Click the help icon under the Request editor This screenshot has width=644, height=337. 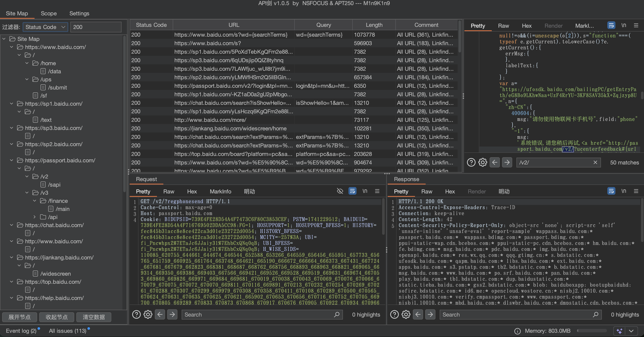(x=136, y=314)
